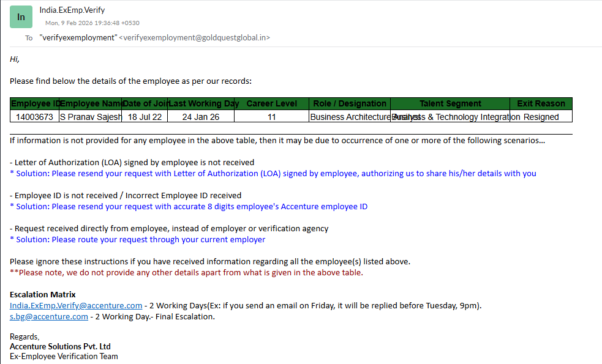602x364 pixels.
Task: Open s.bg@accenture.com final escalation link
Action: tap(49, 317)
